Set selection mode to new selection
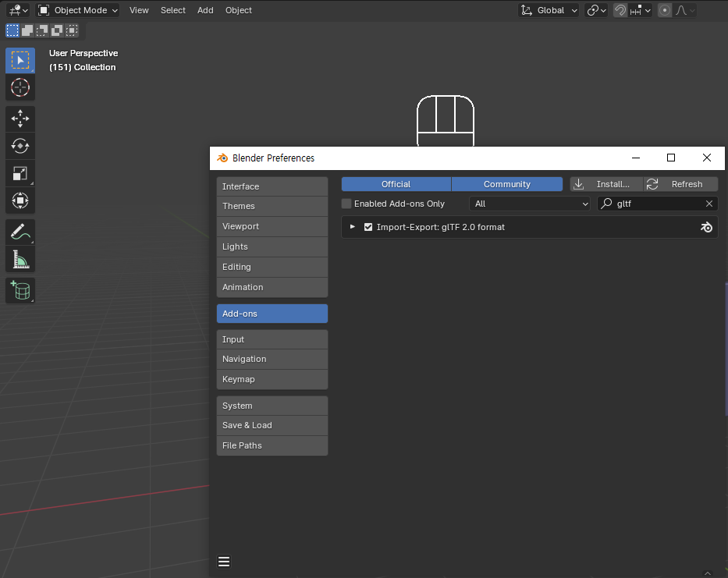Image resolution: width=728 pixels, height=578 pixels. click(12, 30)
